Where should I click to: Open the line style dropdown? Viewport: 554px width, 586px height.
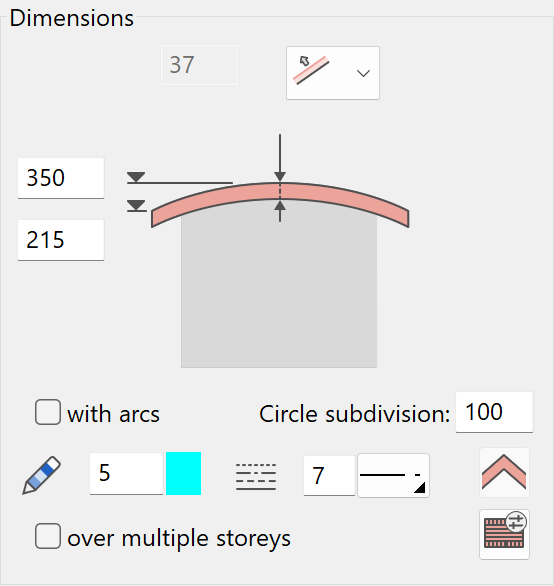393,475
